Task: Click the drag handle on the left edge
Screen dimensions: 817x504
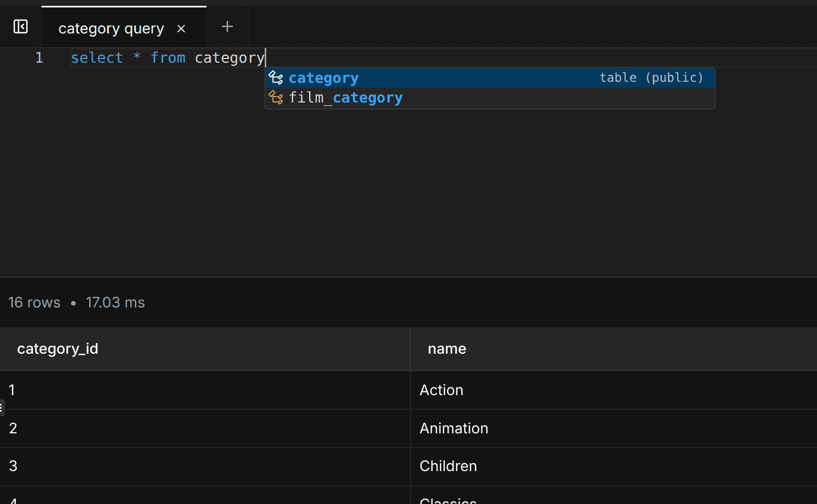Action: tap(2, 407)
